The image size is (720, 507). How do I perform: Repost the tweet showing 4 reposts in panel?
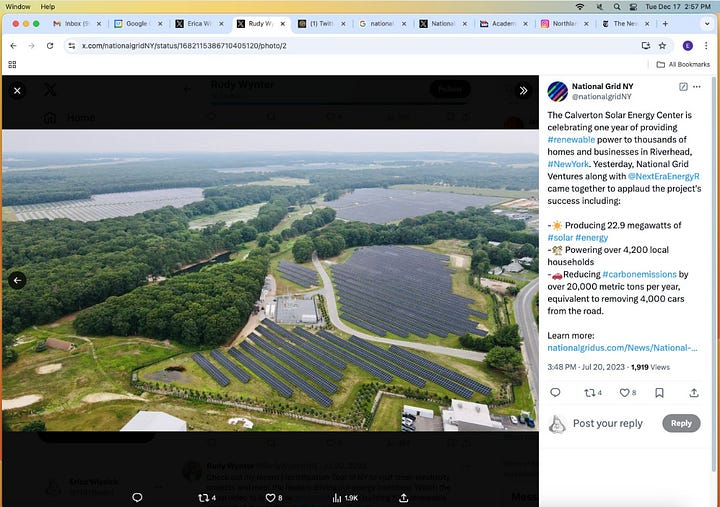point(592,393)
